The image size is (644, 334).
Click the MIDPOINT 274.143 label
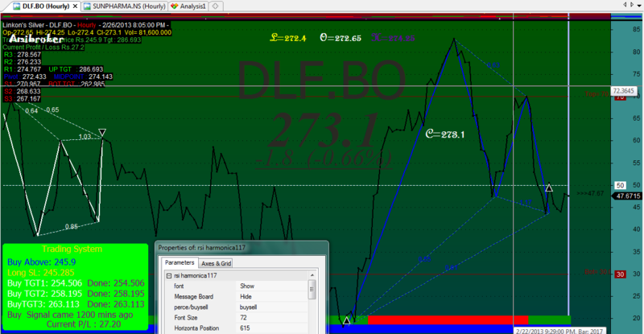[x=83, y=76]
